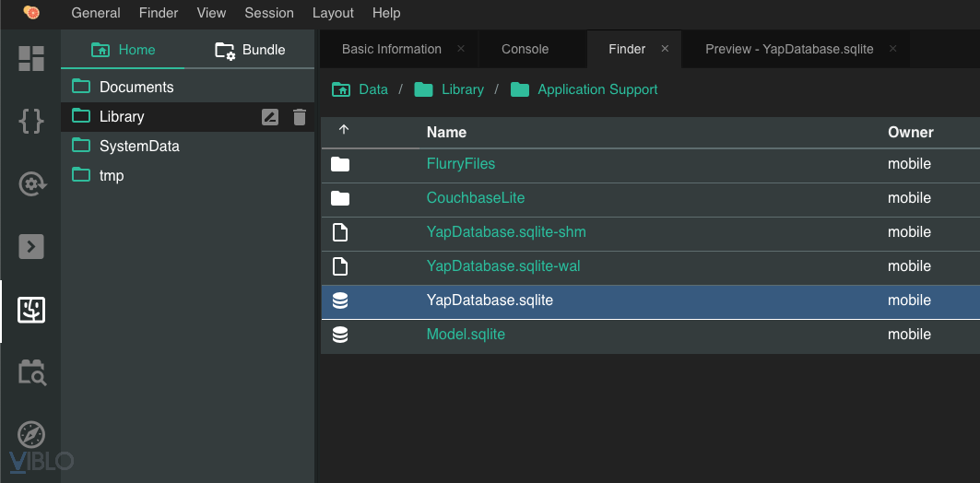Click the edit pencil icon beside Library
980x483 pixels.
[x=270, y=116]
